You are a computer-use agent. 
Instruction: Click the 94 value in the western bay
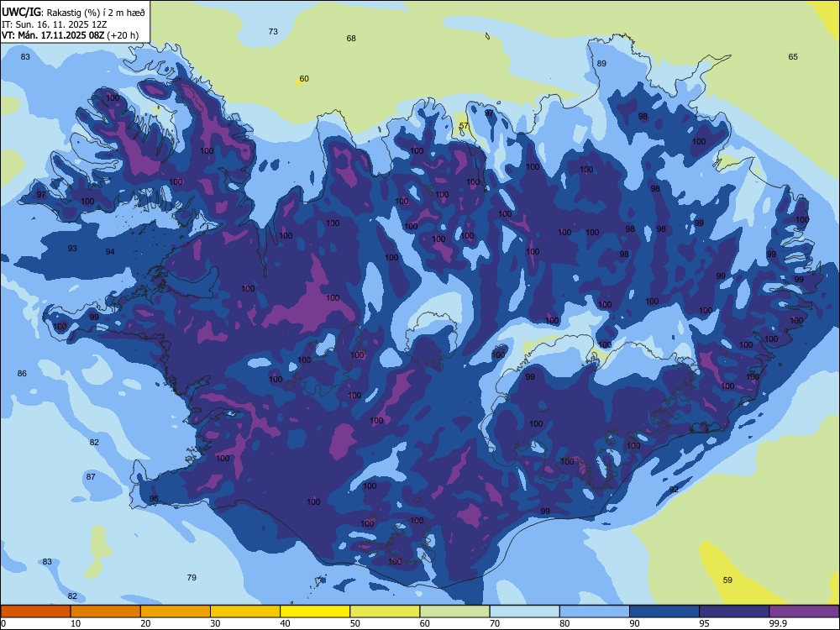110,252
